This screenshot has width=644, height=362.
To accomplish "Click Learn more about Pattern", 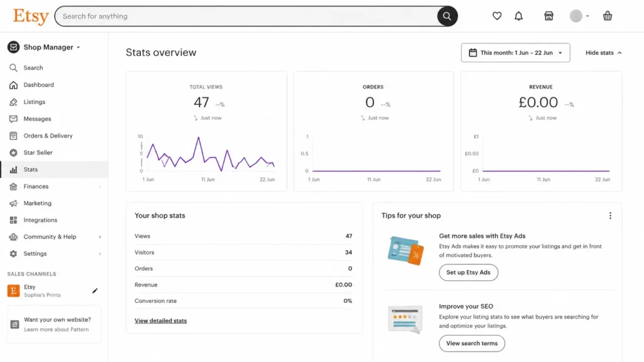I will pyautogui.click(x=56, y=329).
